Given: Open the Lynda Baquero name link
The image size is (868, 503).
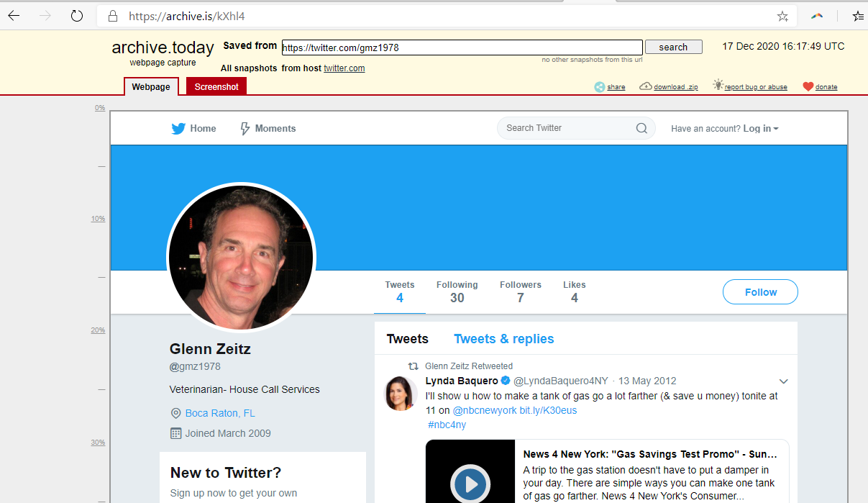Looking at the screenshot, I should coord(462,381).
